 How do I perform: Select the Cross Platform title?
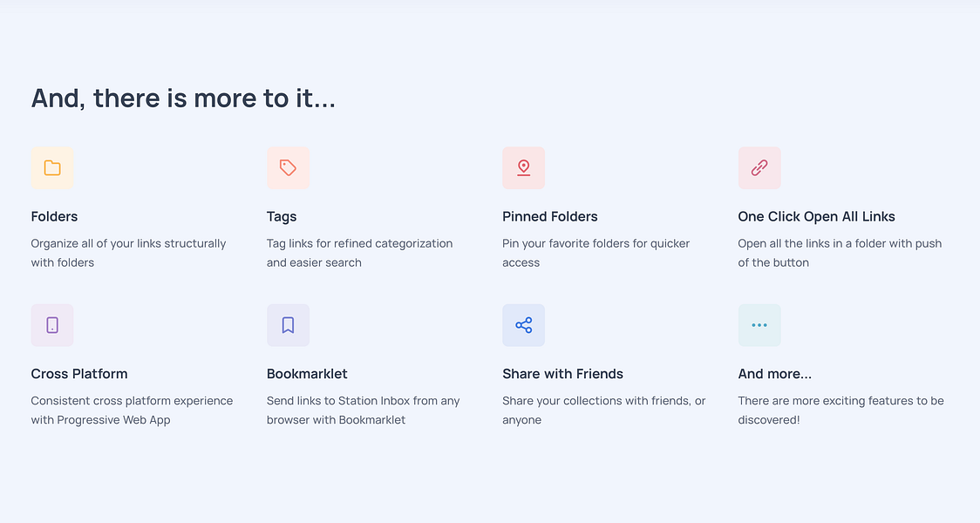79,374
